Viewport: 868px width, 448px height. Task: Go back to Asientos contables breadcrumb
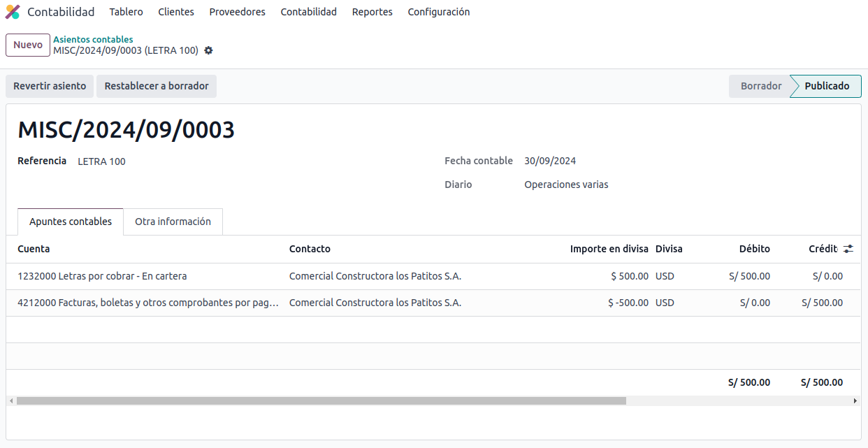[93, 39]
